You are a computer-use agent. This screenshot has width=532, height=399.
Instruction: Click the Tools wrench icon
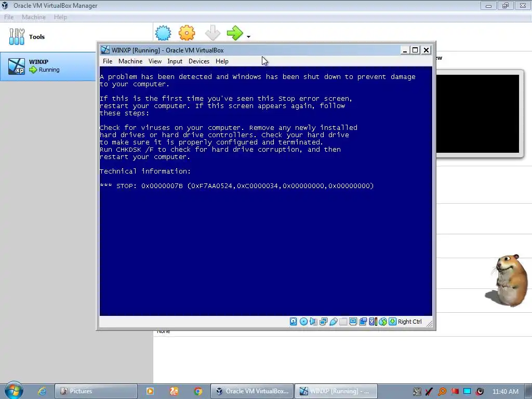click(x=17, y=37)
